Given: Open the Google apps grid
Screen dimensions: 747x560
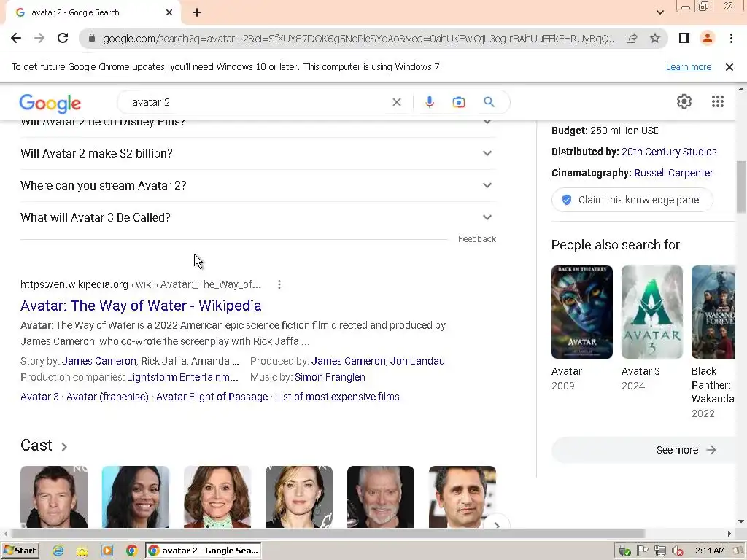Looking at the screenshot, I should tap(718, 101).
